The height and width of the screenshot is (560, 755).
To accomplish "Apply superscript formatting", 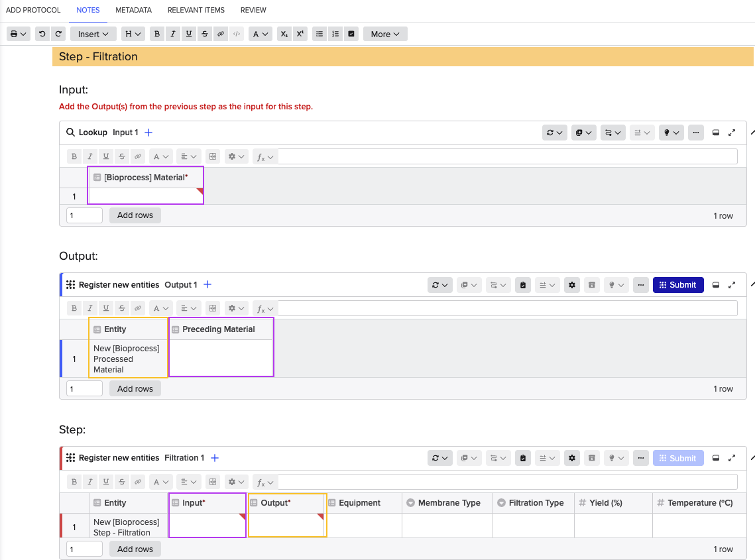I will (x=300, y=34).
